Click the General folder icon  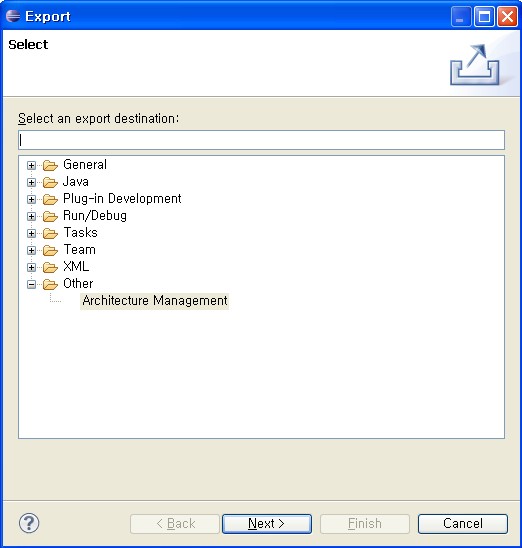click(x=50, y=165)
